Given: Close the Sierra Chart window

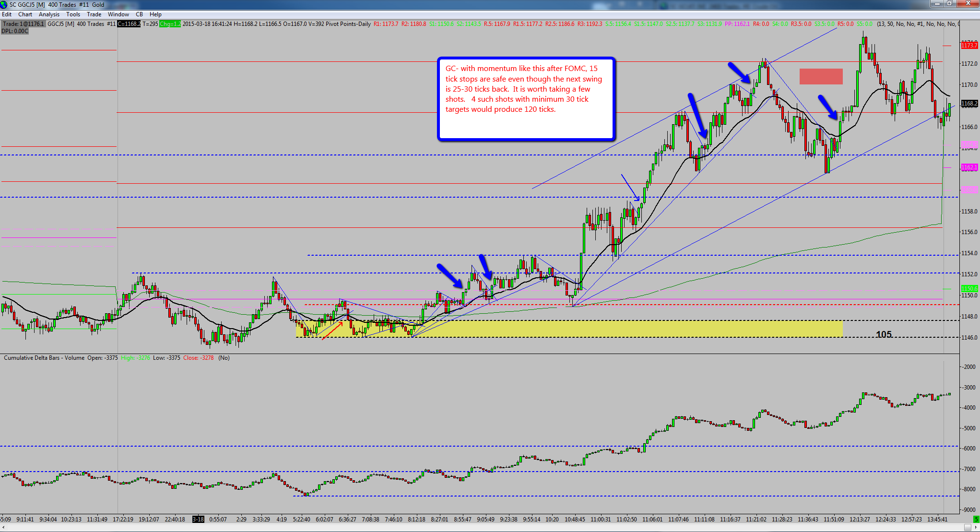Looking at the screenshot, I should pos(968,4).
